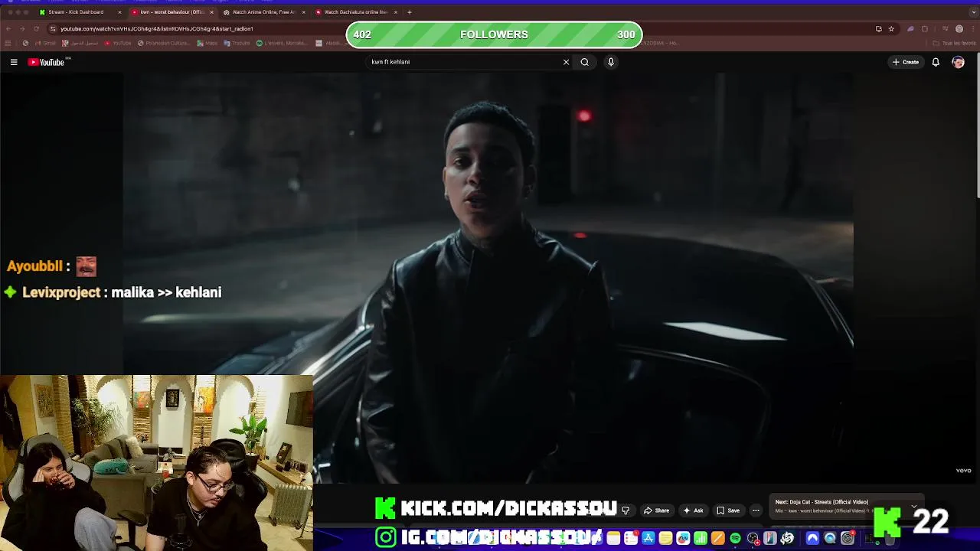Open the YouTube account avatar menu
This screenshot has height=551, width=980.
point(958,62)
